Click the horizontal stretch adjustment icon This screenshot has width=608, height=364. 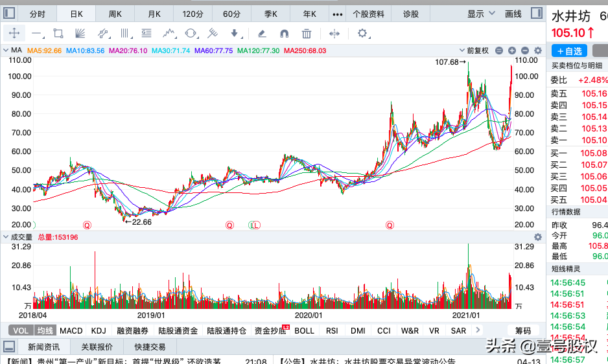point(334,34)
